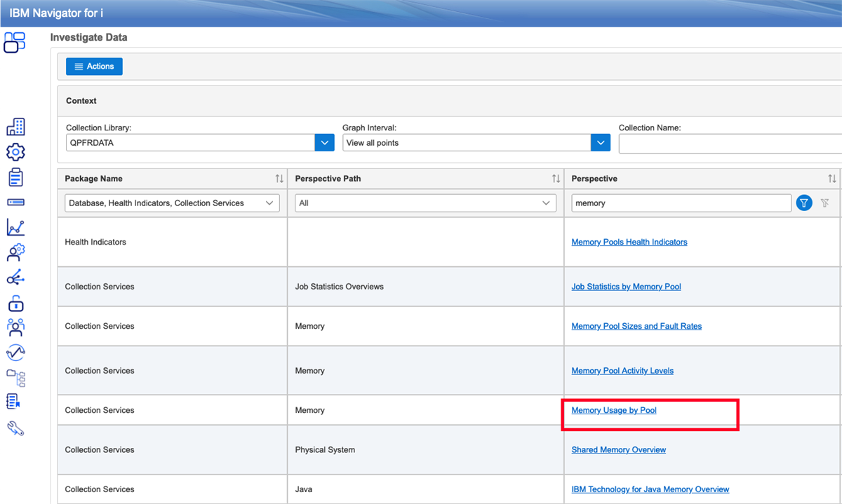842x504 pixels.
Task: Open the folder tree icon in sidebar
Action: pyautogui.click(x=15, y=378)
